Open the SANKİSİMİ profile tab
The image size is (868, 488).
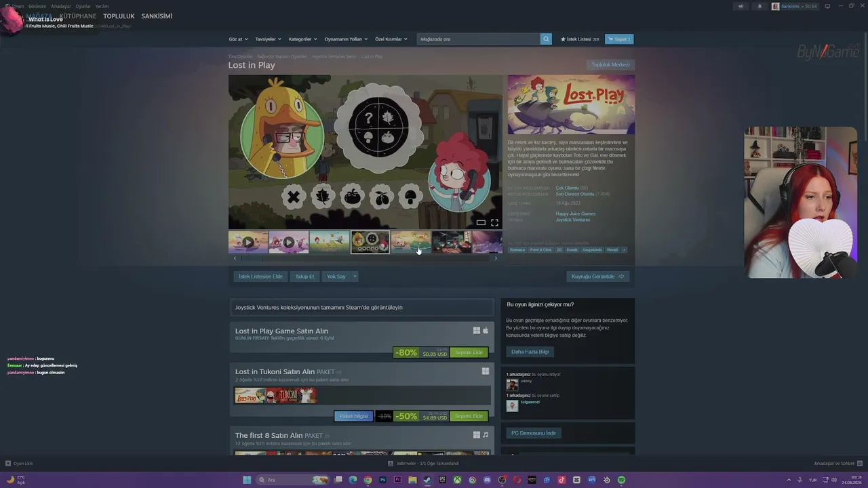(x=157, y=16)
